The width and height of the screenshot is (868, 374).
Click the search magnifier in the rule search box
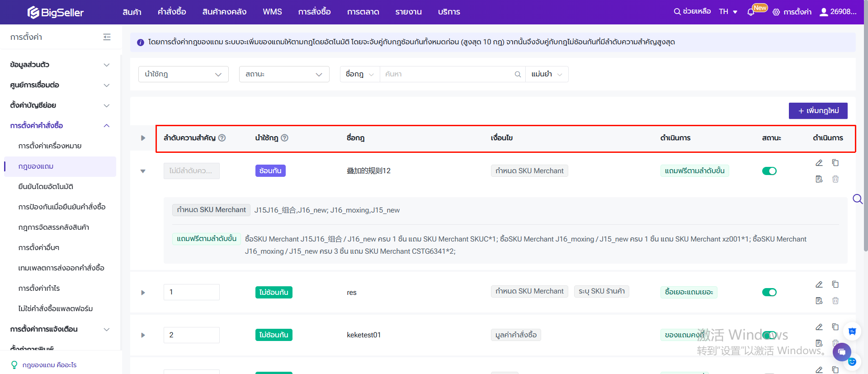[x=518, y=74]
